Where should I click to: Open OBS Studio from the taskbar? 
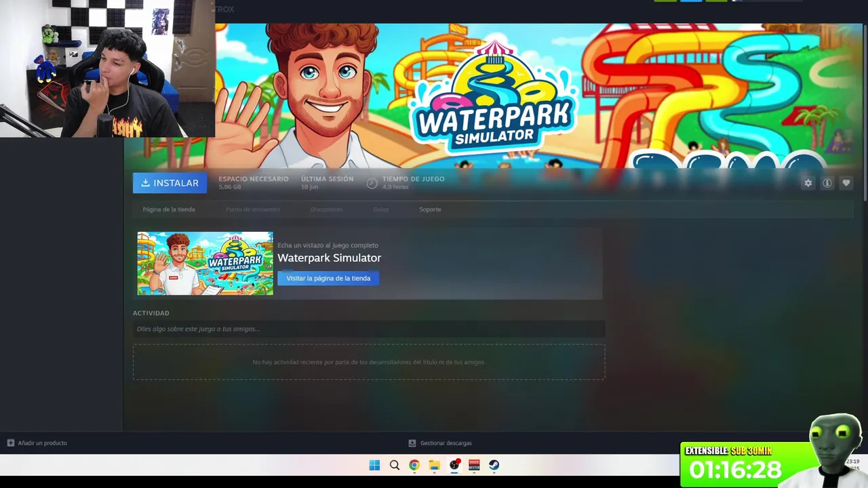tap(454, 465)
